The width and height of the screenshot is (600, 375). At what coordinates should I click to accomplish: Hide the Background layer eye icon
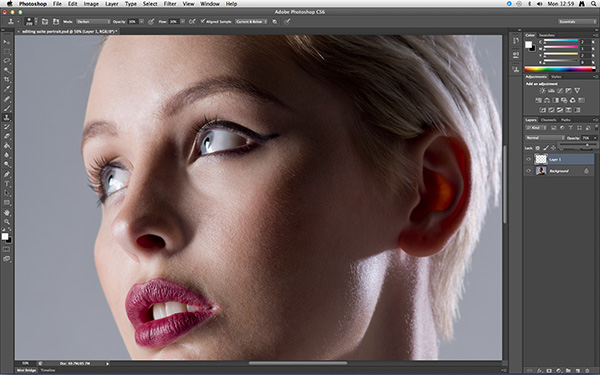(x=528, y=171)
